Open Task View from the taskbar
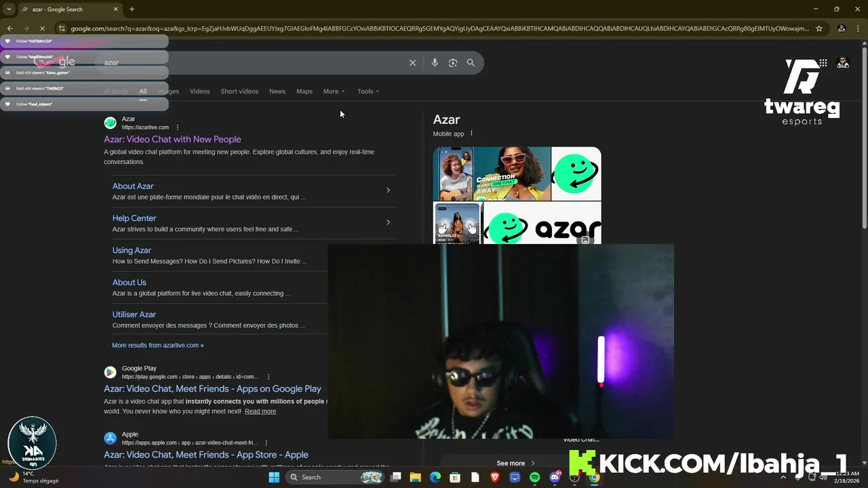Image resolution: width=868 pixels, height=488 pixels. (396, 477)
